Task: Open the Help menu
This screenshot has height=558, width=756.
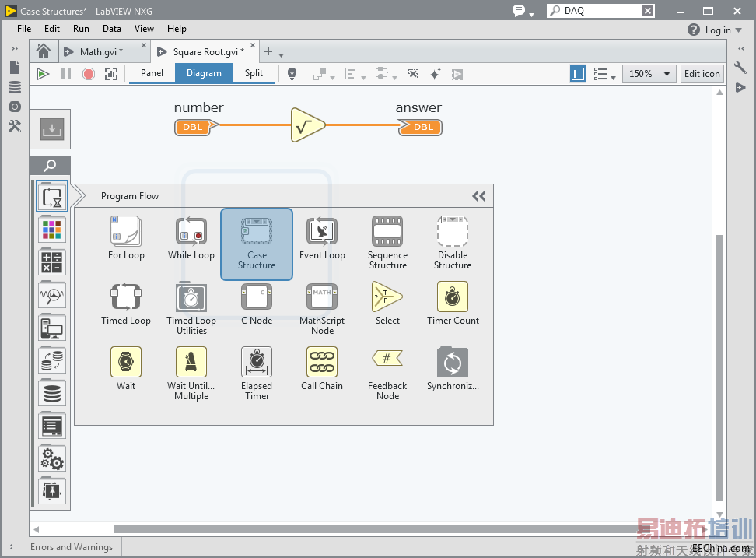Action: [177, 29]
